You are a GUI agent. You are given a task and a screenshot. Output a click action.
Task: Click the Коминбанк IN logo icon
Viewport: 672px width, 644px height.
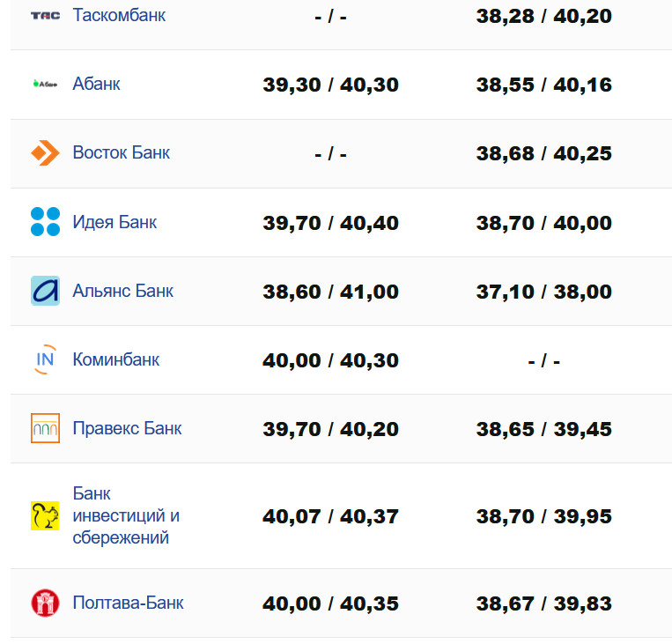45,359
